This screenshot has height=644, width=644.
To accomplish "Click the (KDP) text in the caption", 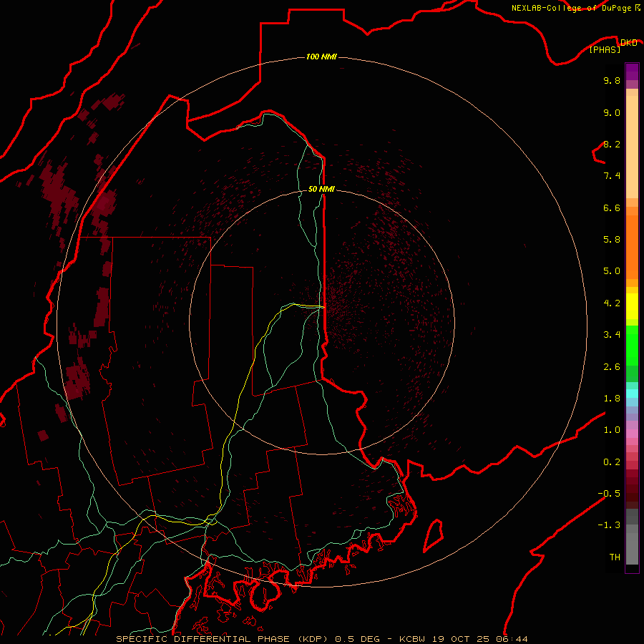I will pos(313,639).
